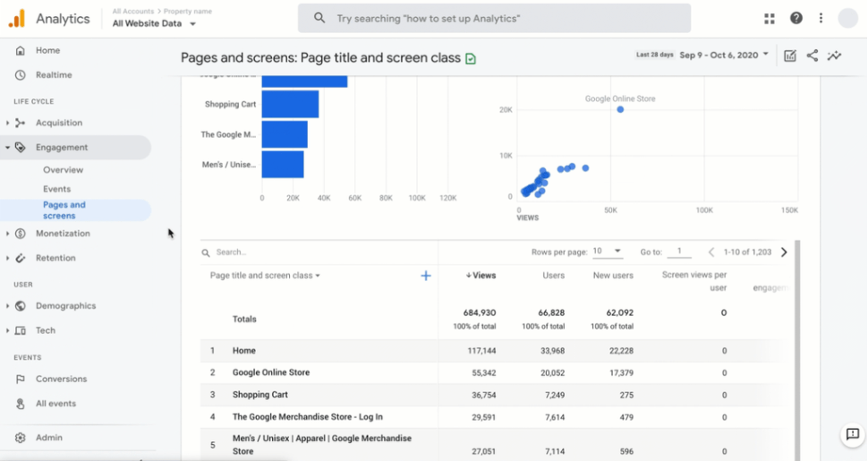Click the Google Online Store scatter point

(620, 110)
